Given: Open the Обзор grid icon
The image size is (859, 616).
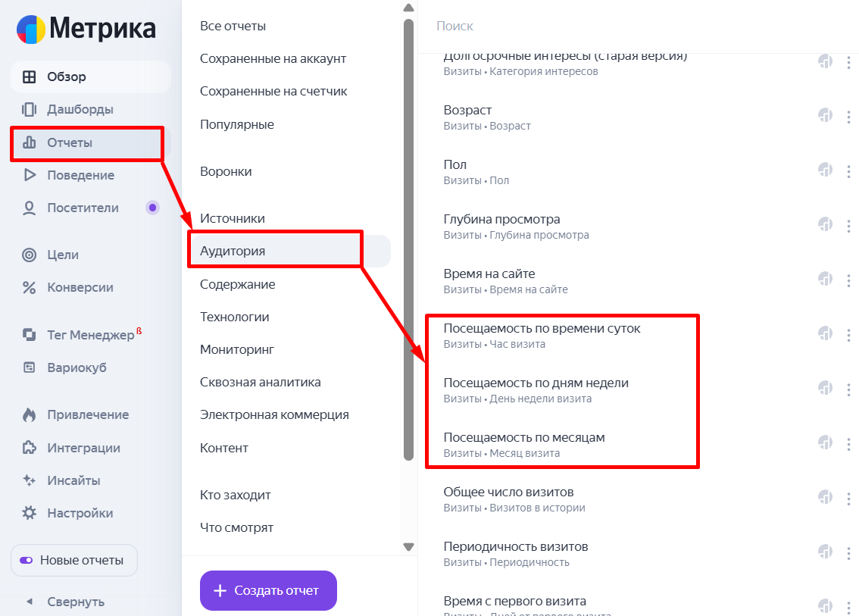Looking at the screenshot, I should [30, 77].
